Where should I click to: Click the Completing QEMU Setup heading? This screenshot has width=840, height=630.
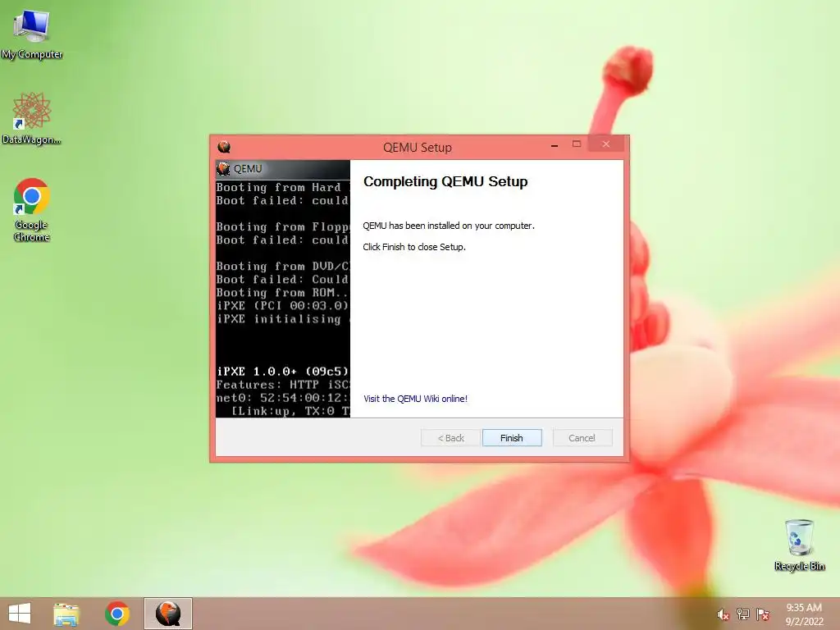445,181
